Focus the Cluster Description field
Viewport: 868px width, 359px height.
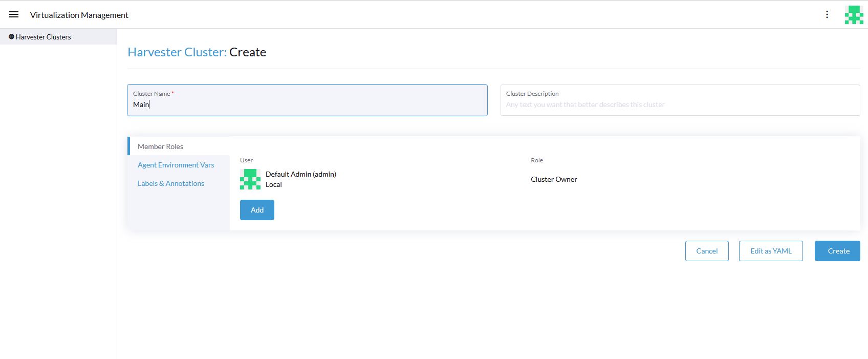[680, 100]
